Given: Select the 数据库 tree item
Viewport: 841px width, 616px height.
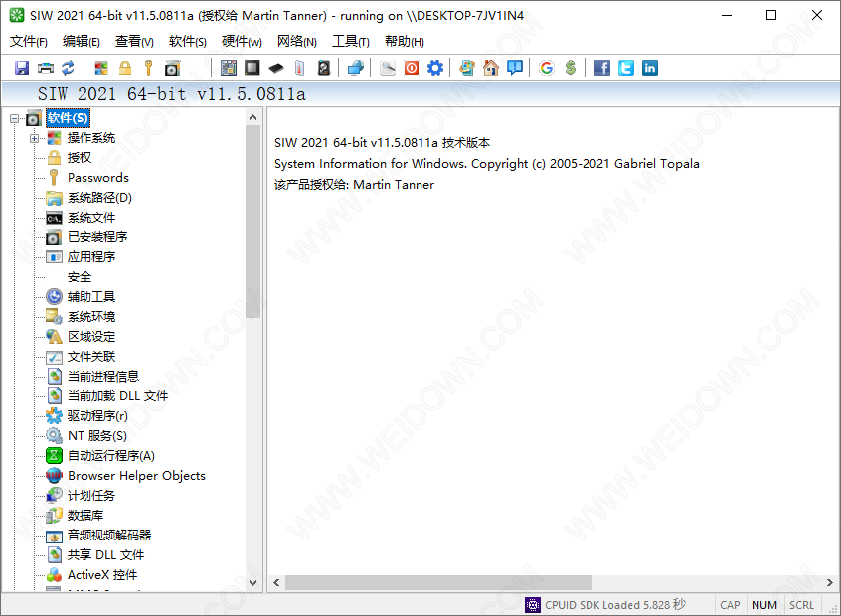Looking at the screenshot, I should pos(85,516).
